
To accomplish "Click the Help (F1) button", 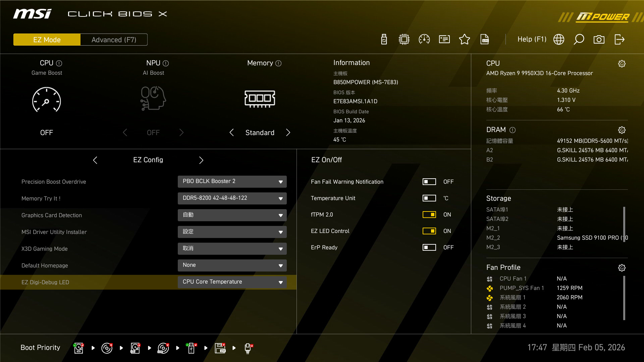I will pos(532,39).
